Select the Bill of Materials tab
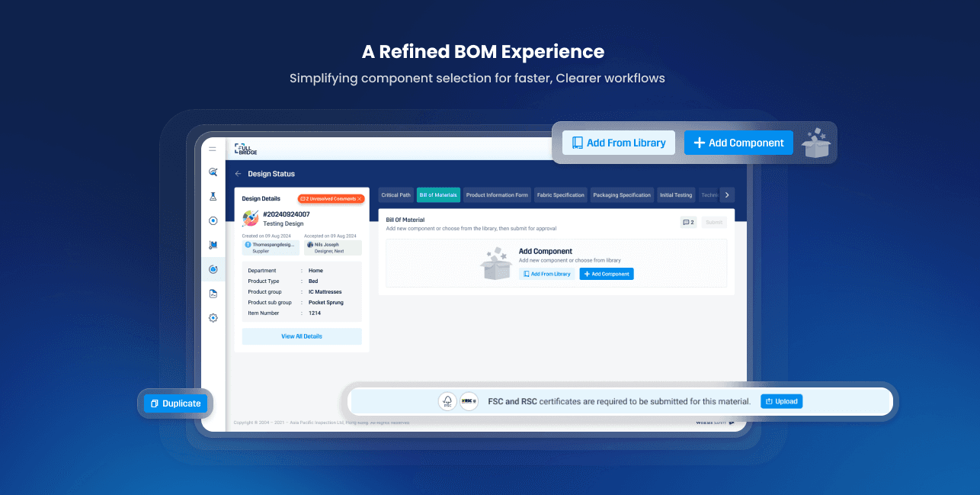This screenshot has height=495, width=980. coord(438,195)
